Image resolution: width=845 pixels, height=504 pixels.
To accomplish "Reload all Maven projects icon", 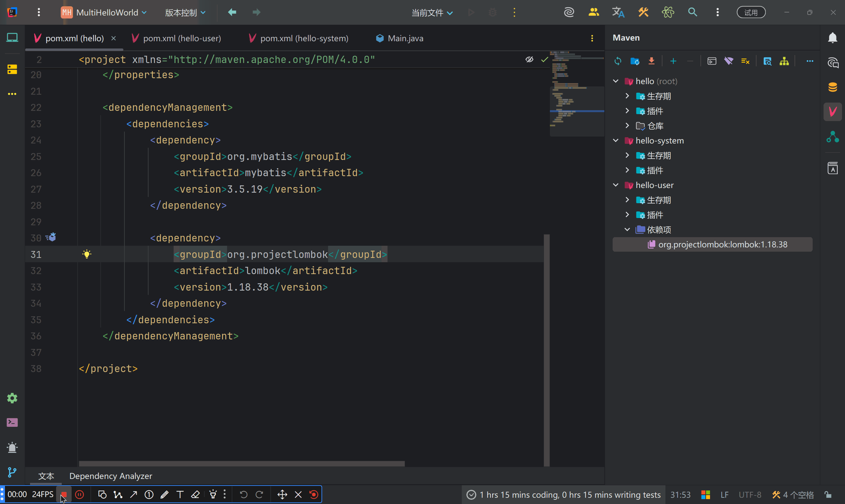I will (618, 61).
